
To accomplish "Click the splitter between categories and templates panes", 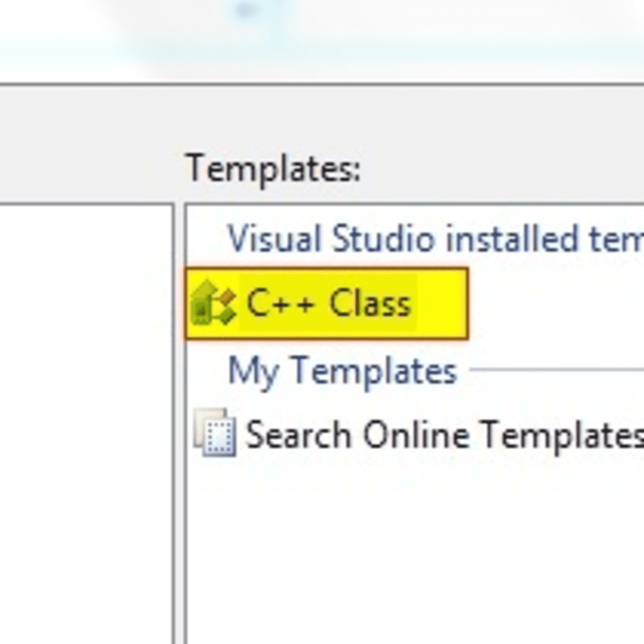I will pos(180,419).
